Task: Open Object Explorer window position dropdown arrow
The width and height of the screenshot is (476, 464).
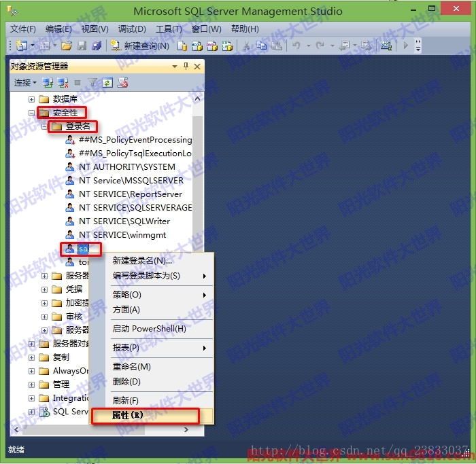Action: point(175,67)
